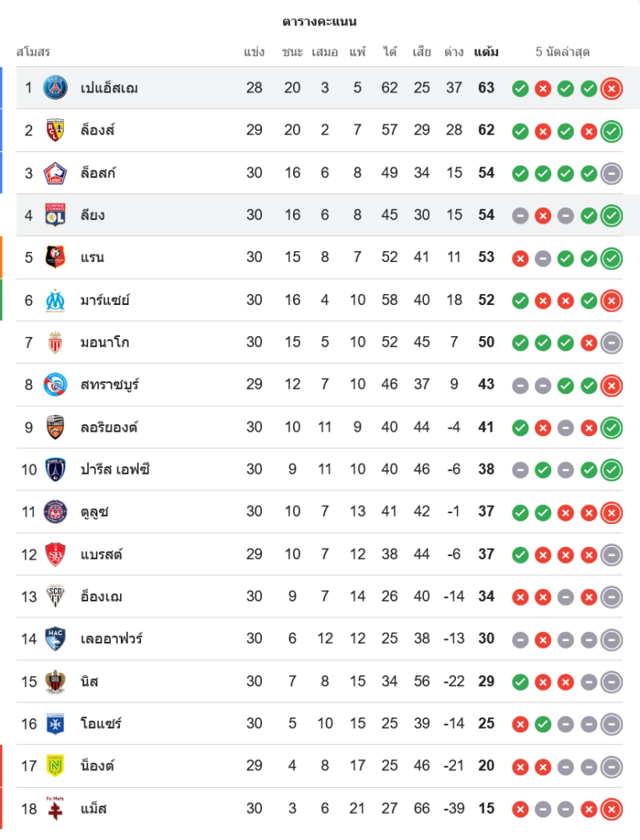Open the แรน team link
The width and height of the screenshot is (640, 840).
coord(92,257)
